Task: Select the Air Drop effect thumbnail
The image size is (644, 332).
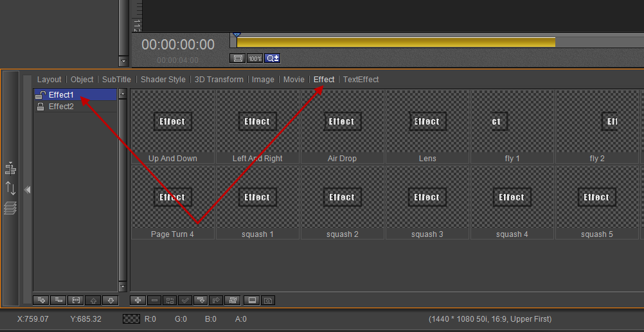Action: tap(342, 127)
